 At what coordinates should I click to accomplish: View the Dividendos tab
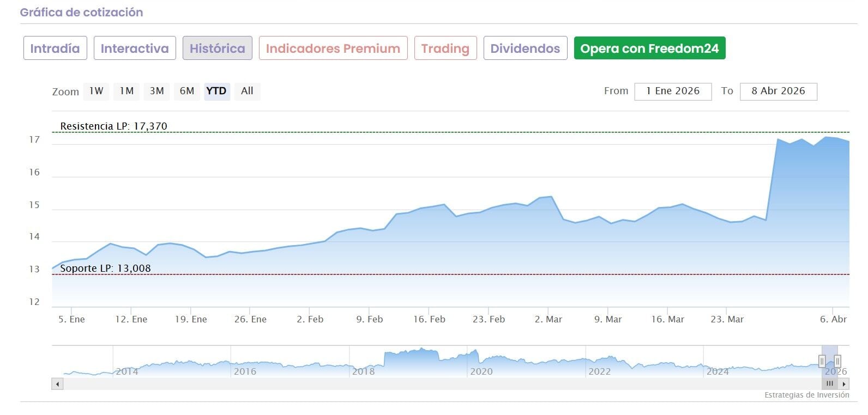tap(525, 48)
